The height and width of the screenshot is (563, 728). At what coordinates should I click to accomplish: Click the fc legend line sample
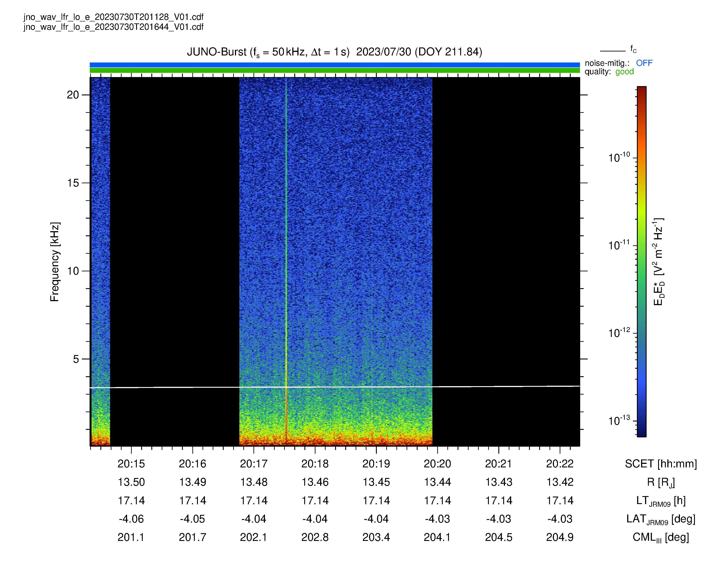[x=613, y=51]
